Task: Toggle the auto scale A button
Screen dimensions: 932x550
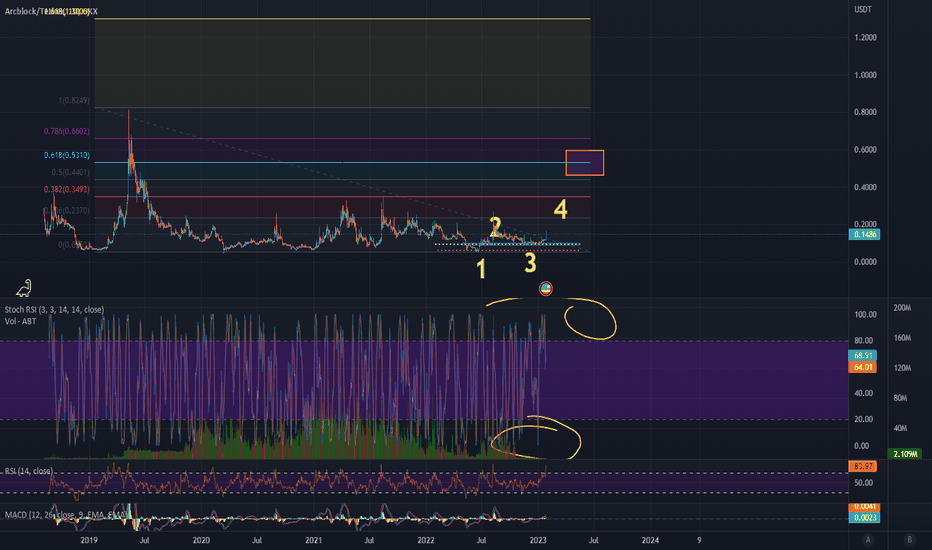Action: tap(868, 540)
